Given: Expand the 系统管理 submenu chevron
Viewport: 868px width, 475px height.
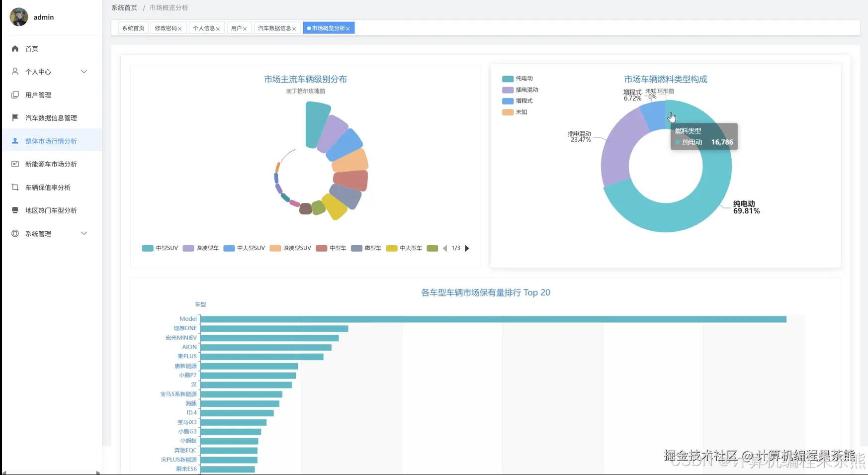Looking at the screenshot, I should point(84,233).
